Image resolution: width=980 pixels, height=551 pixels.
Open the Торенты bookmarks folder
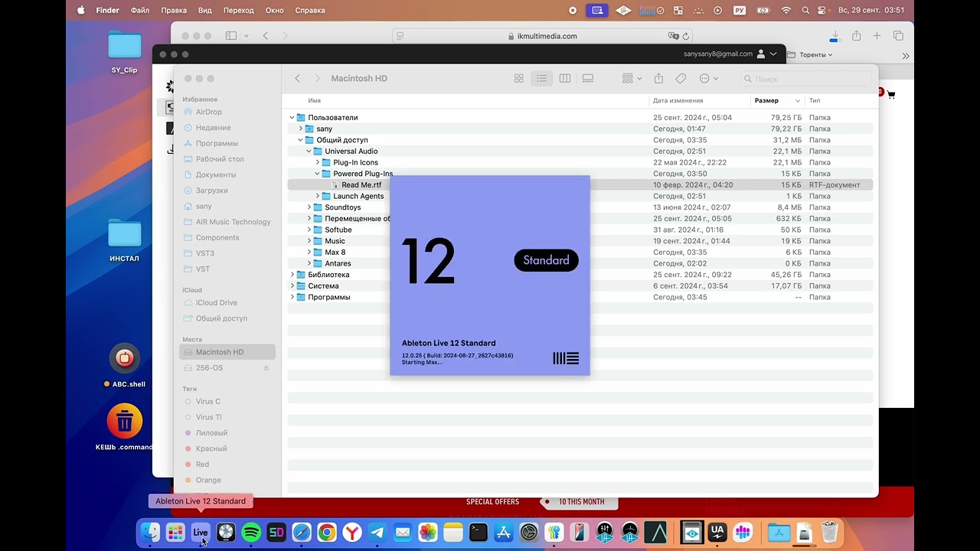point(810,54)
